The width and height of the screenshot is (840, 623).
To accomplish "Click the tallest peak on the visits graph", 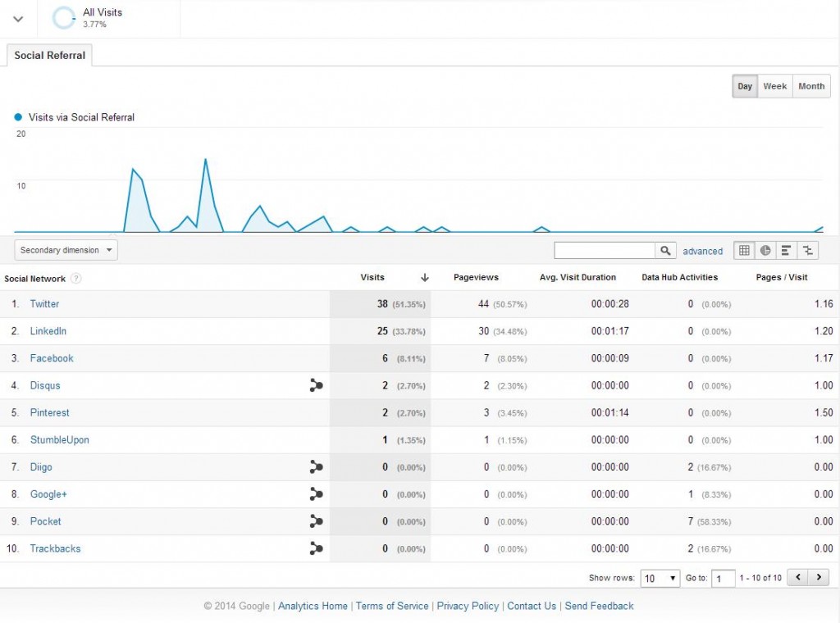I will pyautogui.click(x=205, y=160).
